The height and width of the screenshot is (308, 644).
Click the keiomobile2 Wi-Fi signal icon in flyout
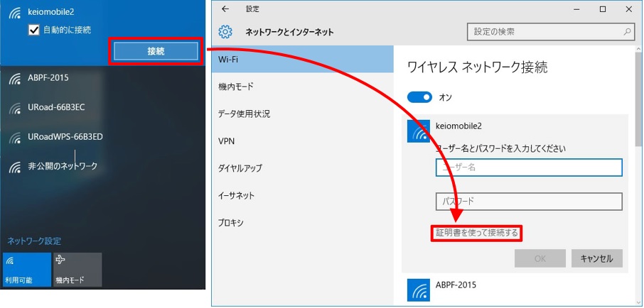pyautogui.click(x=16, y=13)
